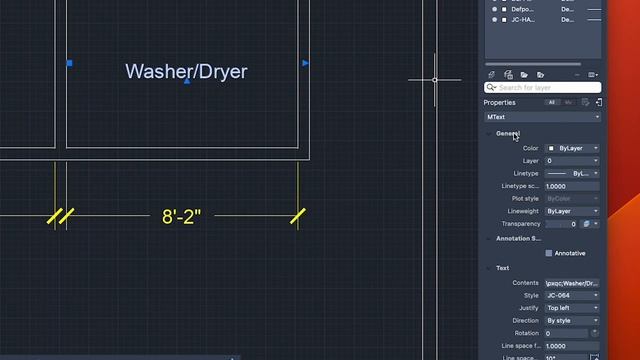Click the delete layer minus icon
The image size is (640, 360).
(x=577, y=75)
